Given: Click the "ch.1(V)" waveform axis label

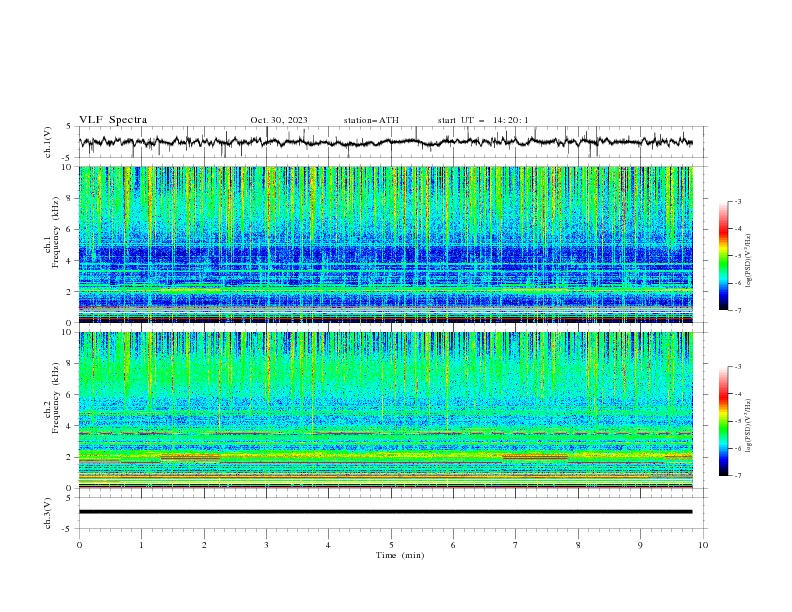Looking at the screenshot, I should point(48,142).
